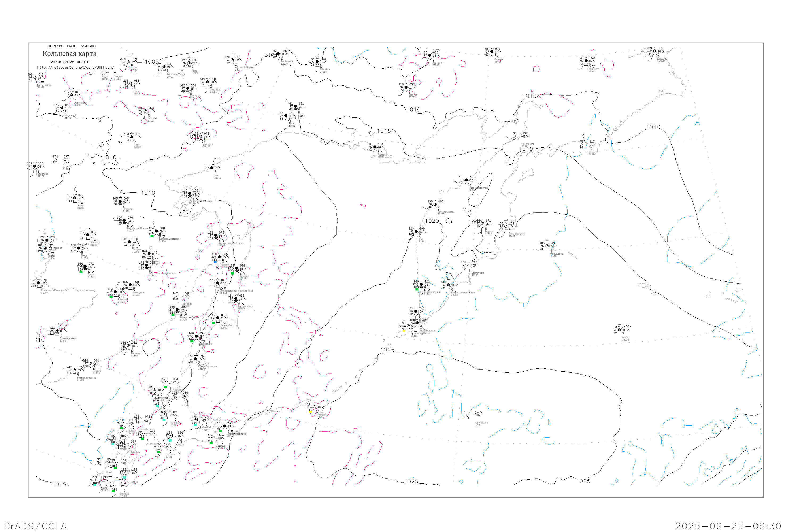Click the Петропавловск-Камч station circle symbol
The height and width of the screenshot is (532, 798).
tap(448, 285)
